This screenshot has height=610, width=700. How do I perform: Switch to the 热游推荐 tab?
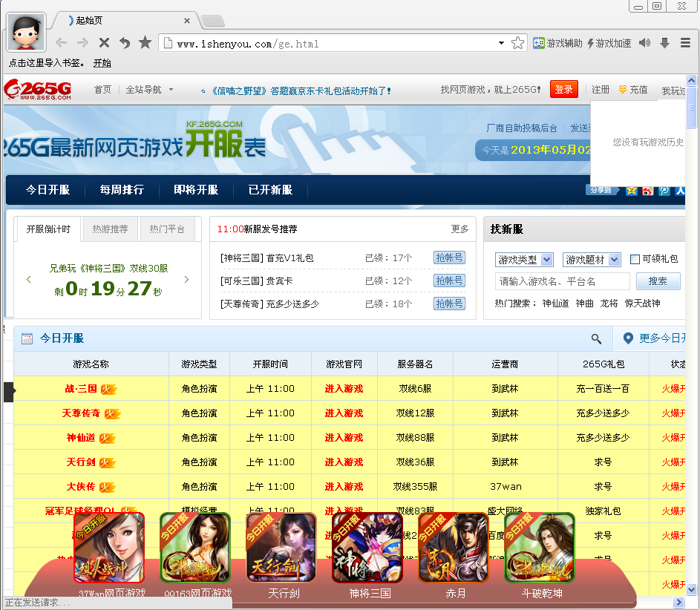(x=110, y=229)
